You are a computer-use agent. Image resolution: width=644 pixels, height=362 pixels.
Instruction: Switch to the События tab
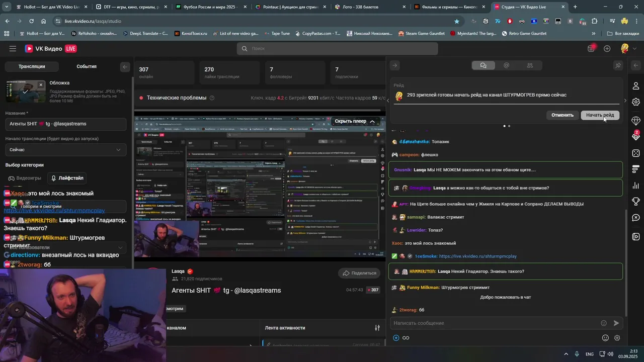[87, 66]
